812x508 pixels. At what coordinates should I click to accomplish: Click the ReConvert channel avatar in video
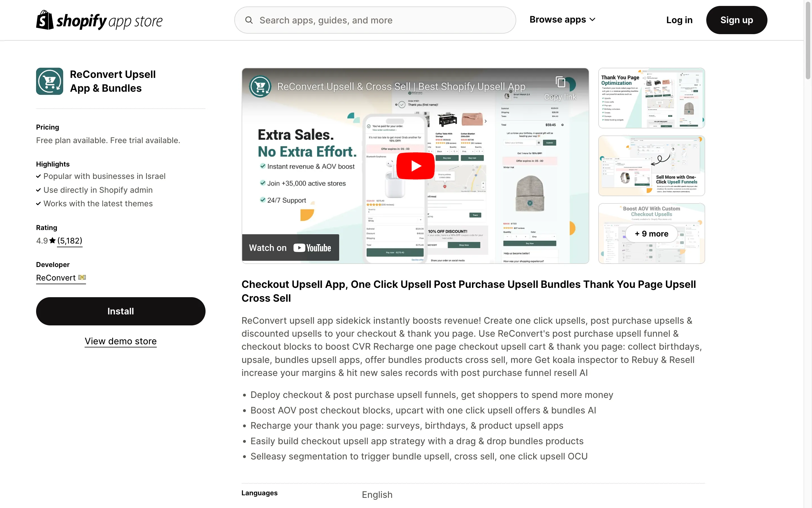point(260,86)
